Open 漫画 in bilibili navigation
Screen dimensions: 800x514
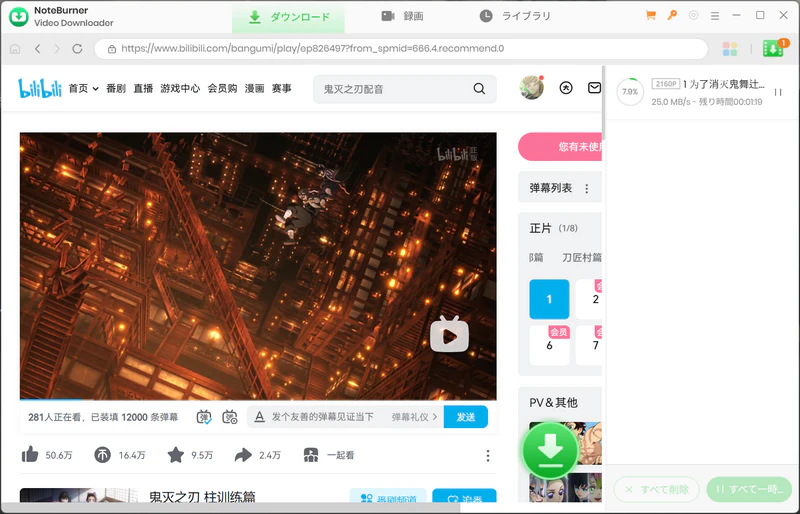click(255, 88)
